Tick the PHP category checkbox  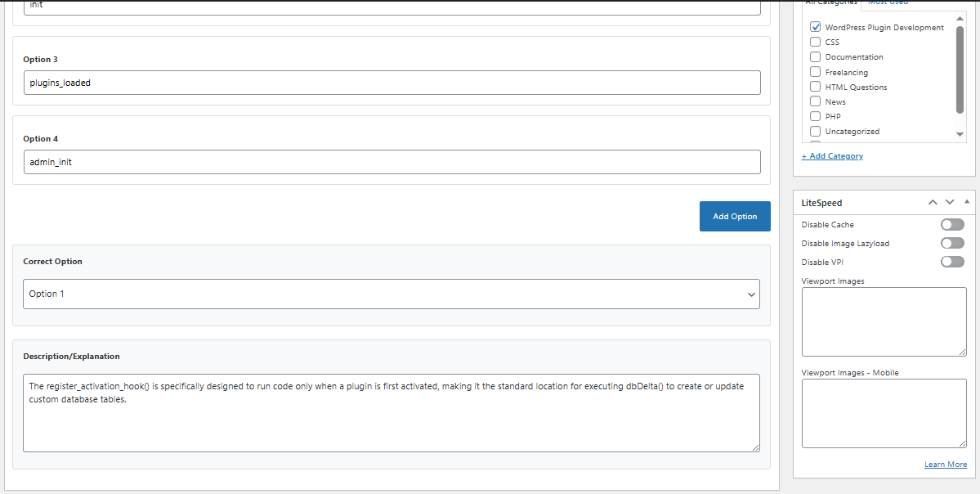pyautogui.click(x=816, y=116)
